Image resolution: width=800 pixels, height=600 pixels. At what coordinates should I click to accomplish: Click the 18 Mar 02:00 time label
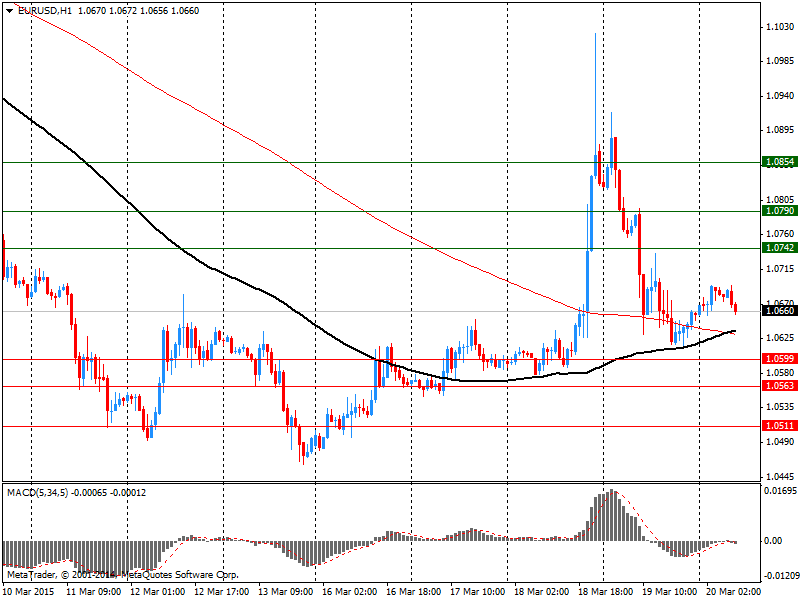[x=542, y=592]
